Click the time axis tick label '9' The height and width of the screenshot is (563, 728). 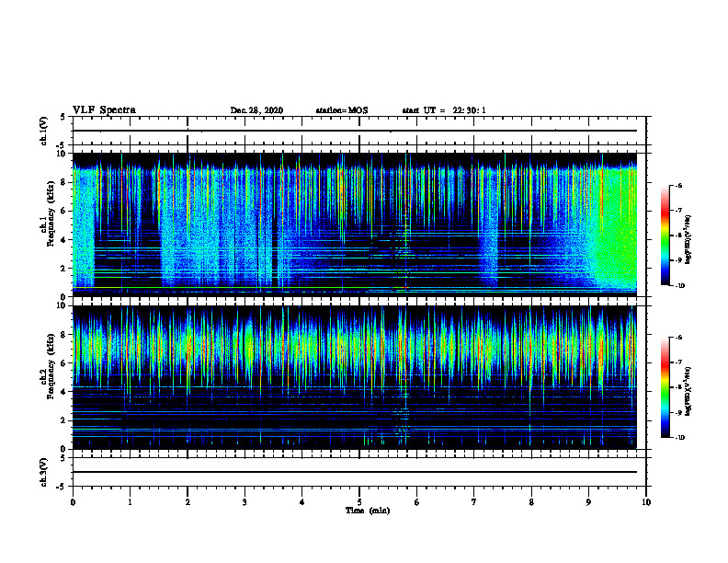click(x=588, y=502)
